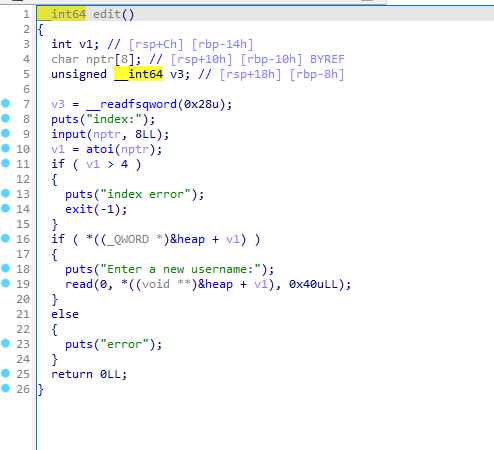Click breakpoint marker beside line 26
The image size is (494, 450).
pos(6,388)
